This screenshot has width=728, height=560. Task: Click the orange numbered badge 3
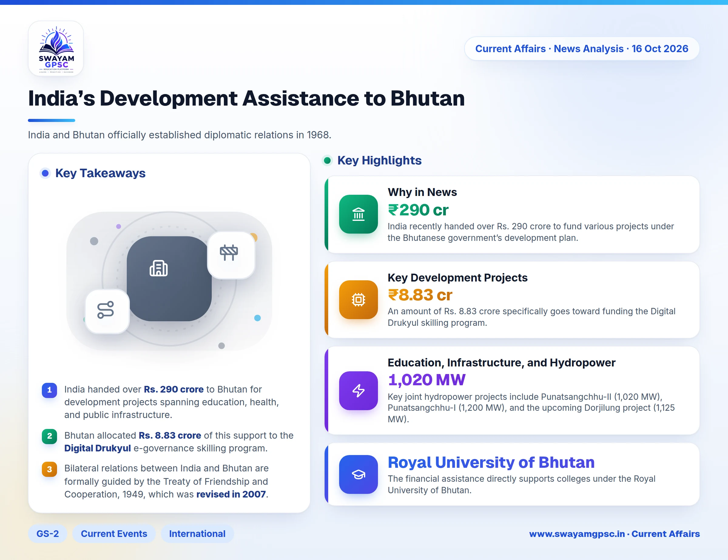(49, 469)
